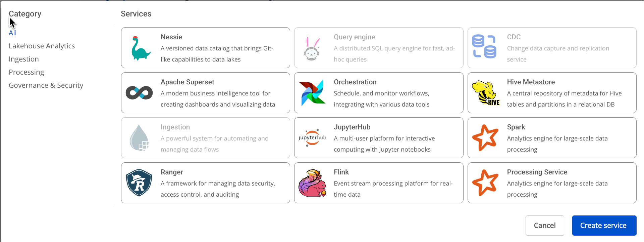Select the Flink service card title
Image resolution: width=644 pixels, height=242 pixels.
click(341, 172)
